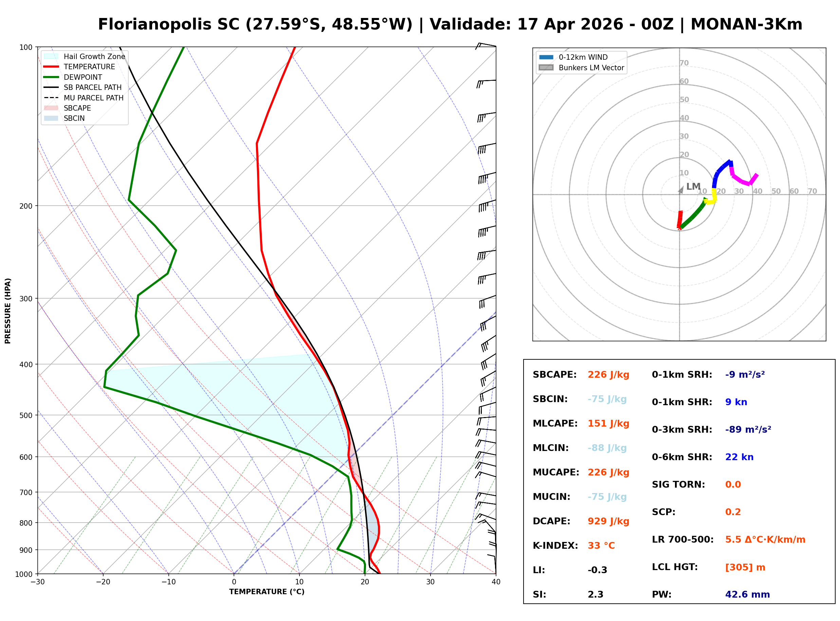The height and width of the screenshot is (621, 840).
Task: Click the Hail Growth Zone legend swatch
Action: coord(51,56)
